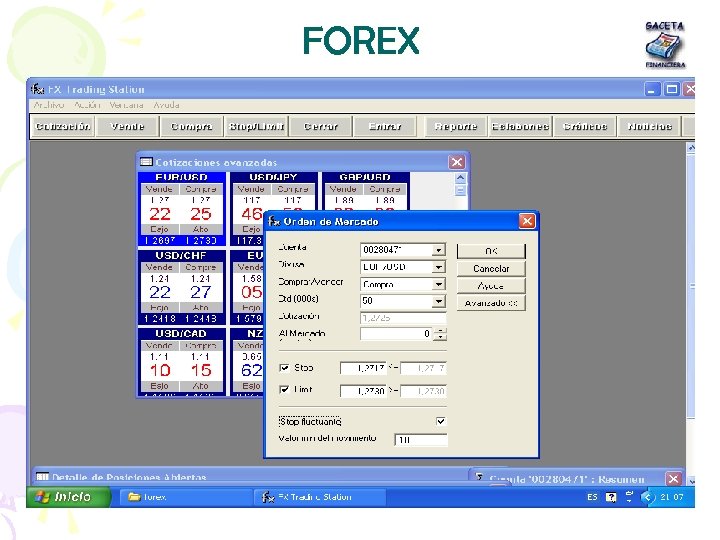Click USD/CHF Vende price 22
720x540 pixels.
[159, 292]
